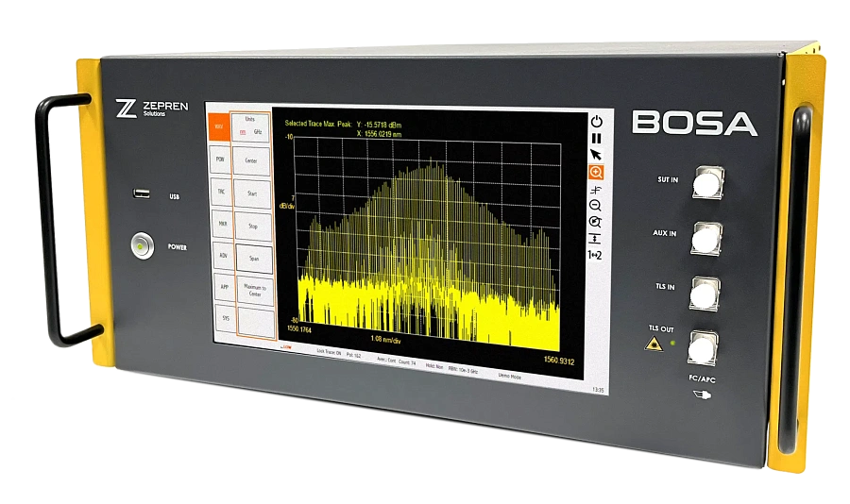Select the pointer cursor tool
Viewport: 850px width, 504px height.
coord(596,155)
